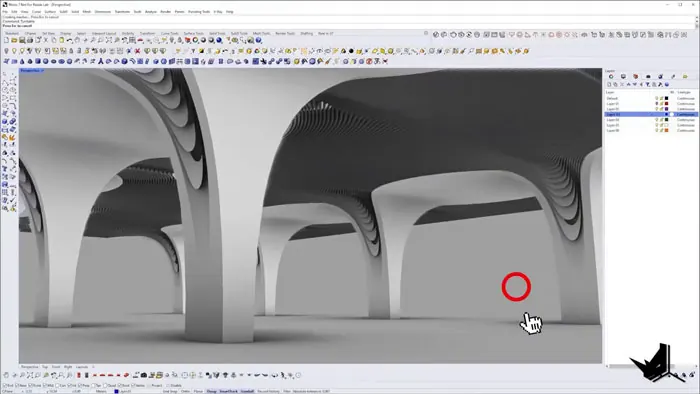Screen dimensions: 700x394
Task: Open the Render menu
Action: [166, 12]
